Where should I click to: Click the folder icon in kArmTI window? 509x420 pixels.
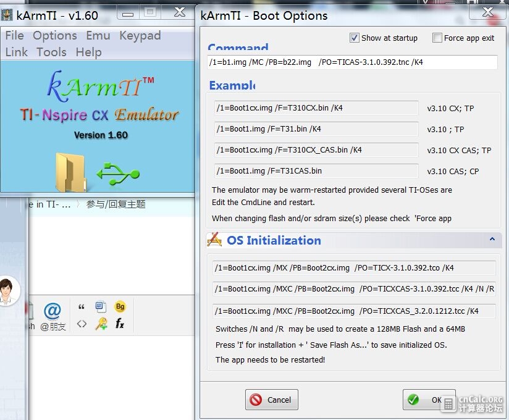coord(71,172)
